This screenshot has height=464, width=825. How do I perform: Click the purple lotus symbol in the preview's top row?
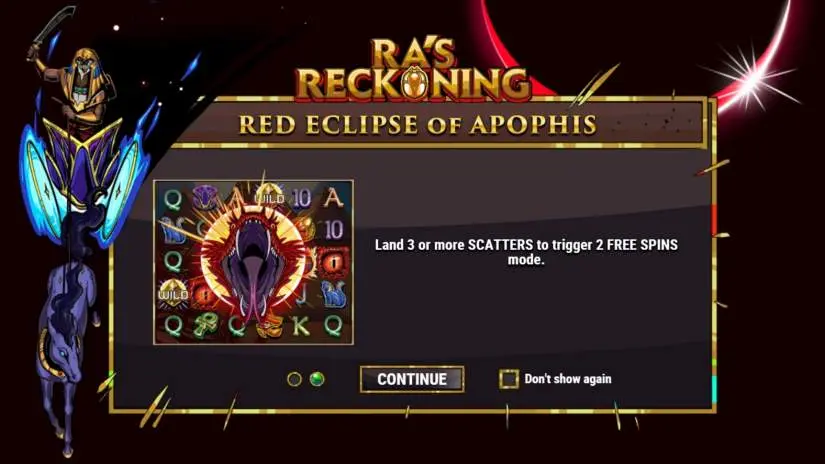(204, 197)
